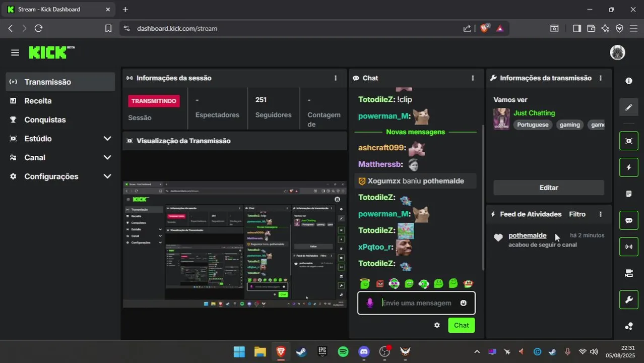
Task: Open the chat settings gear icon
Action: click(437, 325)
